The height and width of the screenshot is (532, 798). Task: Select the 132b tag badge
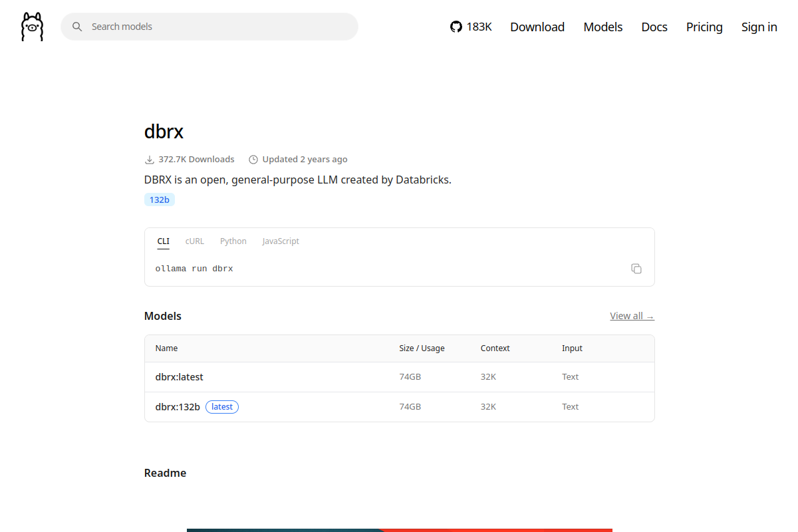tap(160, 199)
